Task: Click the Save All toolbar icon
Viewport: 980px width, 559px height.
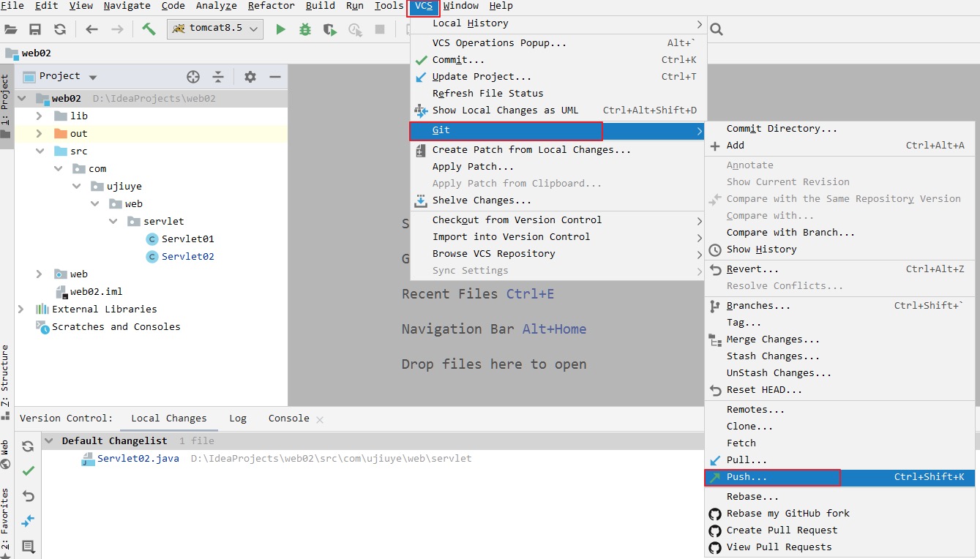Action: [35, 29]
